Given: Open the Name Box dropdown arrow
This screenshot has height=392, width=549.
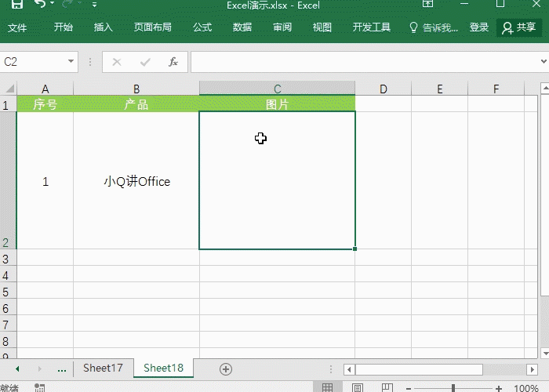Looking at the screenshot, I should (71, 61).
